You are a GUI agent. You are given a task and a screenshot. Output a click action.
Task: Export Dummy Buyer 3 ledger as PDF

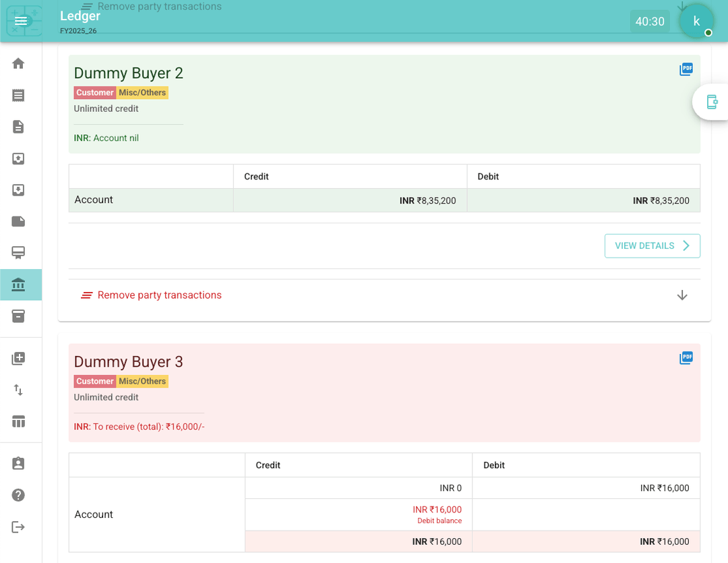click(686, 358)
